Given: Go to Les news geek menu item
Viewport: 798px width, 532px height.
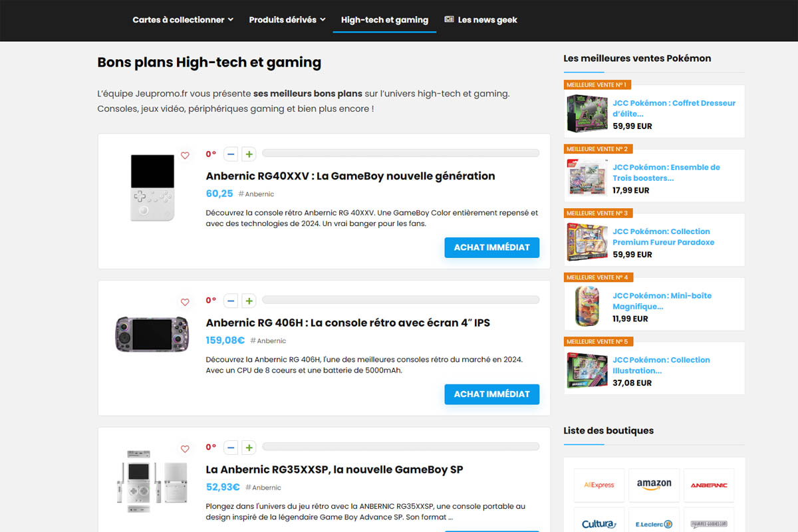Looking at the screenshot, I should point(481,20).
